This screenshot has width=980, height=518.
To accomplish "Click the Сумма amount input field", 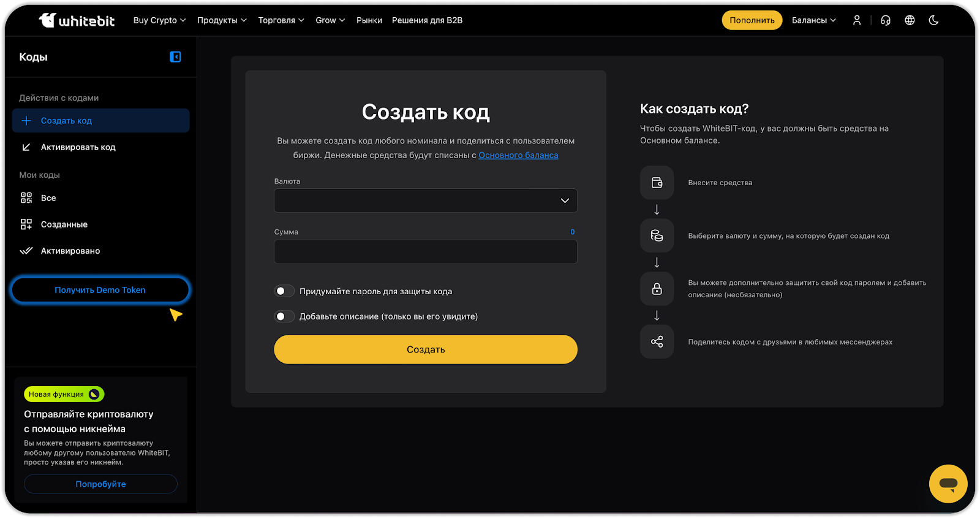I will [425, 252].
